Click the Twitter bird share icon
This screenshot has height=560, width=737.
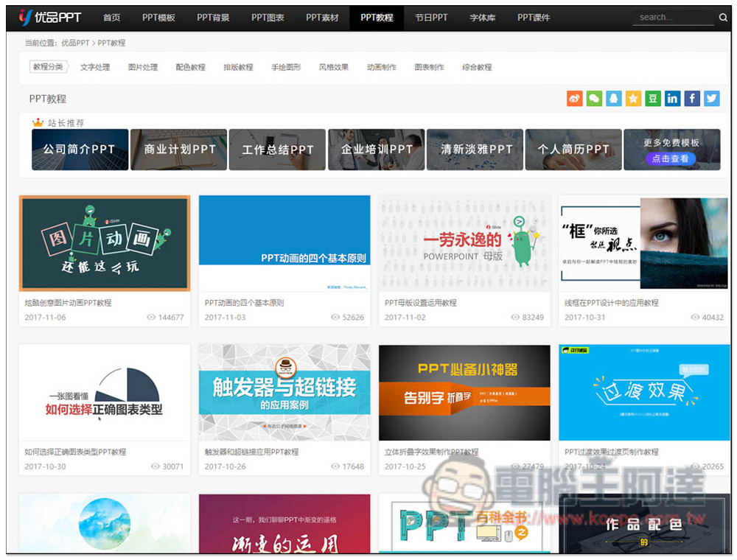coord(711,99)
